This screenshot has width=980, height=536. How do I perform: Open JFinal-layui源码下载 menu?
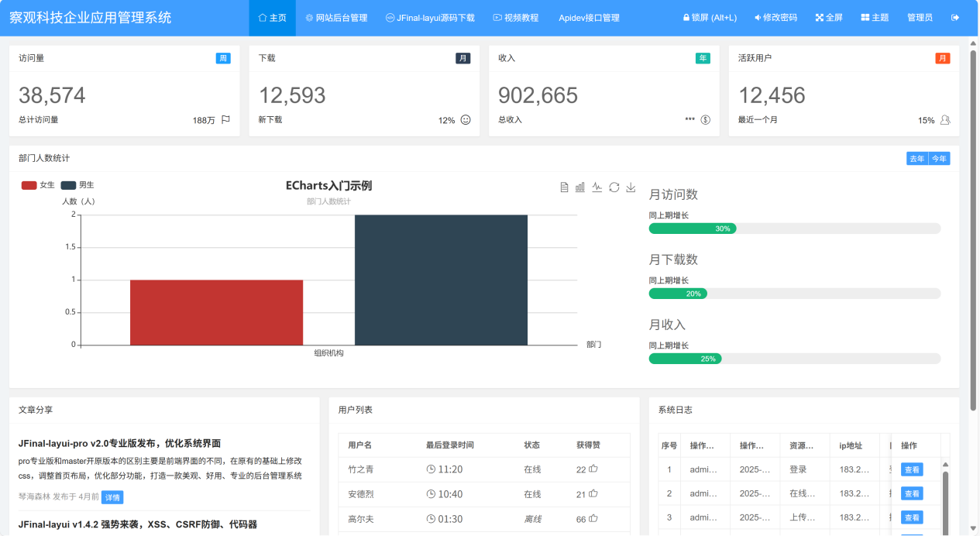point(430,18)
